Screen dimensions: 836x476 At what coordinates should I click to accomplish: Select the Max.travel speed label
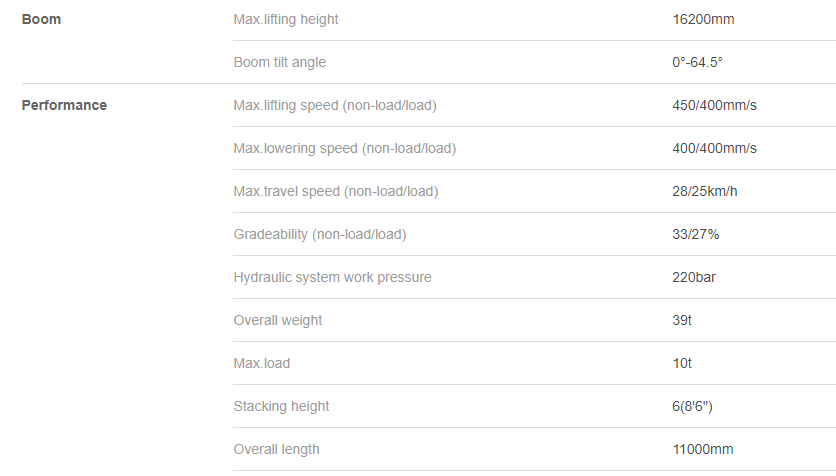click(336, 191)
